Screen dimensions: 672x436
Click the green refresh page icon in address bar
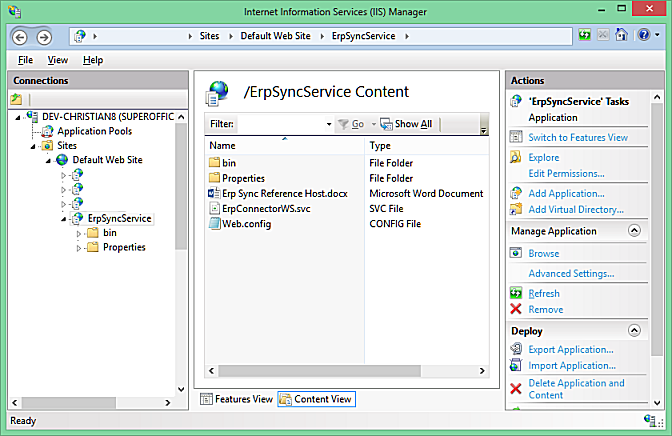click(585, 35)
